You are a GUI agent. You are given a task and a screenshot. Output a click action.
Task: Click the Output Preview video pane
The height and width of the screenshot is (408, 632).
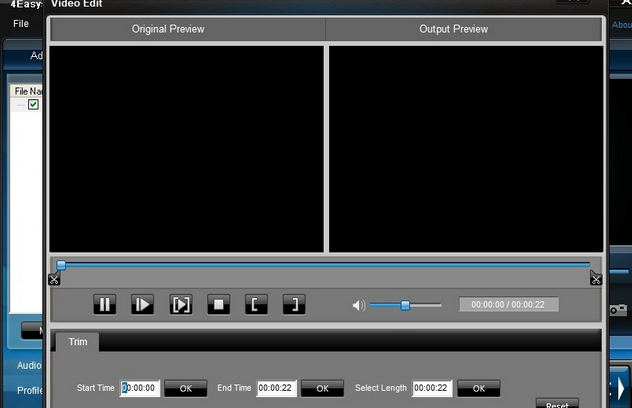[x=466, y=149]
